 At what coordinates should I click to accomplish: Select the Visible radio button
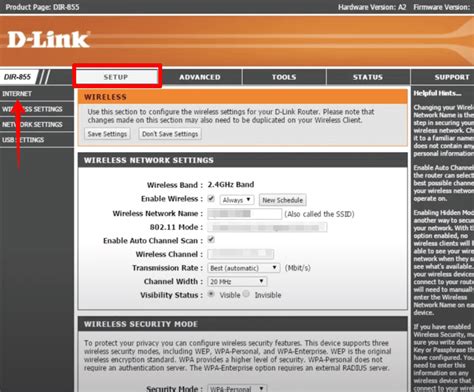211,294
